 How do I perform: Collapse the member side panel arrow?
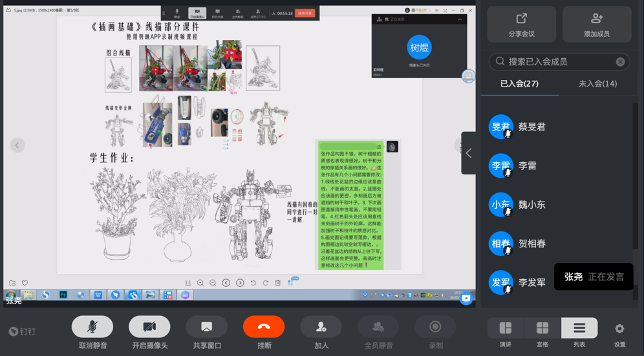tap(469, 153)
